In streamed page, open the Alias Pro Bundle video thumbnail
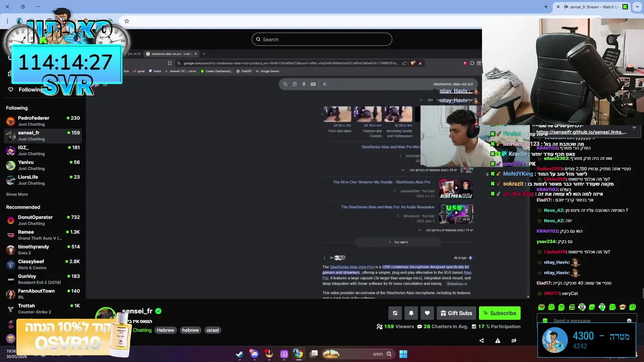The width and height of the screenshot is (644, 362). click(456, 189)
